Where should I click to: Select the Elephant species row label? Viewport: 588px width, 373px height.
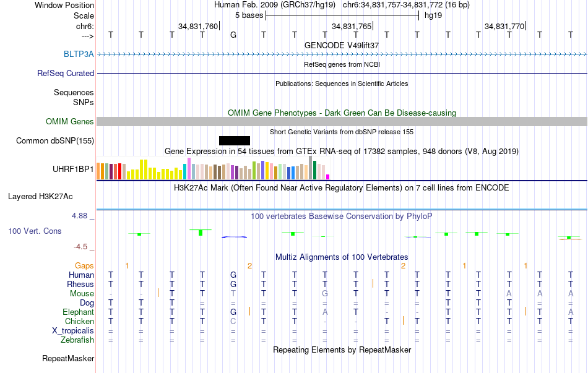pos(78,312)
